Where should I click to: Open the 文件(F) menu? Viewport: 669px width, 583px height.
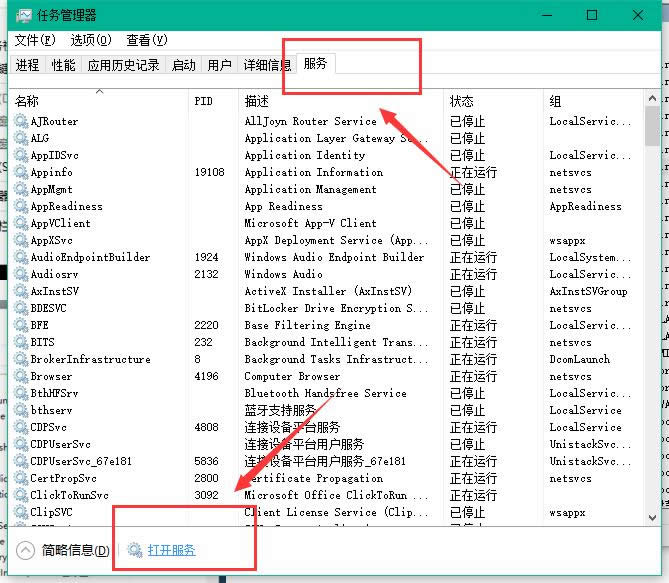point(35,40)
